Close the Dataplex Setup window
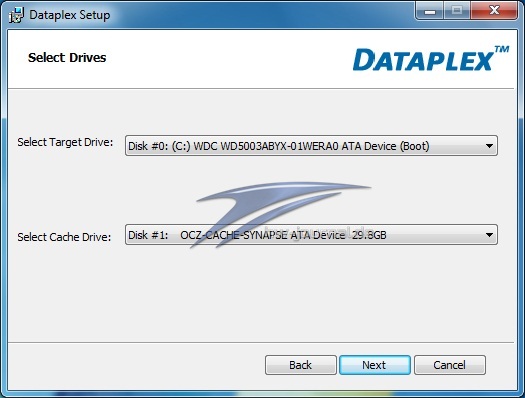525x398 pixels. (x=494, y=11)
